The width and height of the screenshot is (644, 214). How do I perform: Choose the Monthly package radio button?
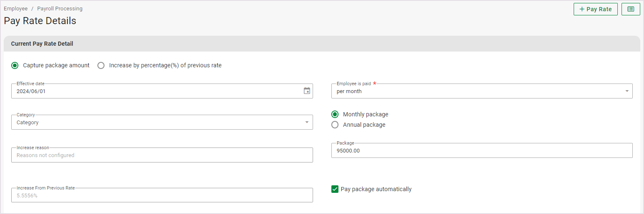(x=335, y=114)
